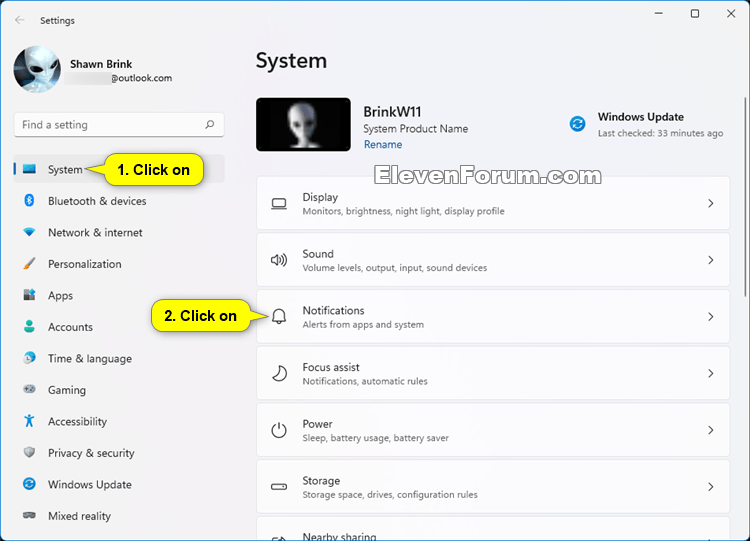Screen dimensions: 750x541
Task: Click Shawn Brink profile avatar
Action: [37, 69]
